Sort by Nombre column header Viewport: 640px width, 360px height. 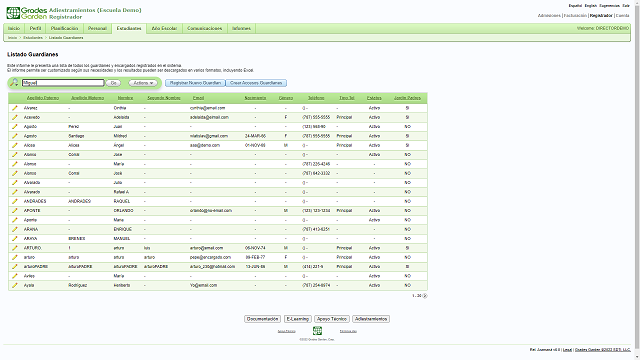point(125,98)
